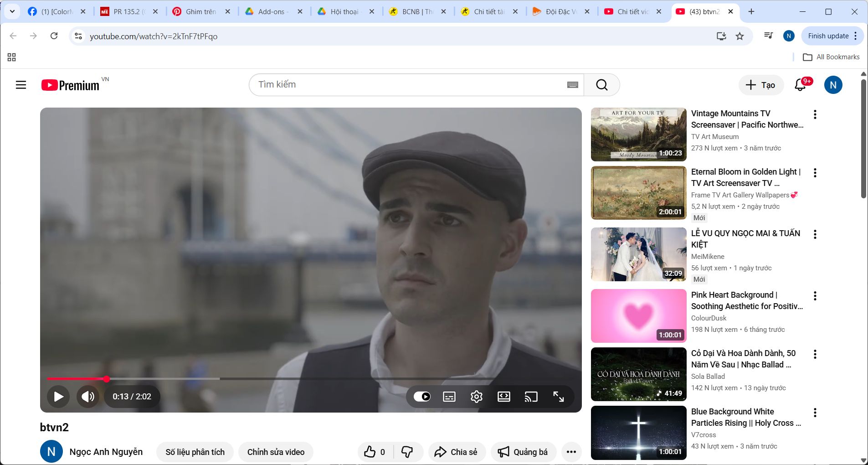Open the tab search dropdown arrow

click(x=12, y=12)
